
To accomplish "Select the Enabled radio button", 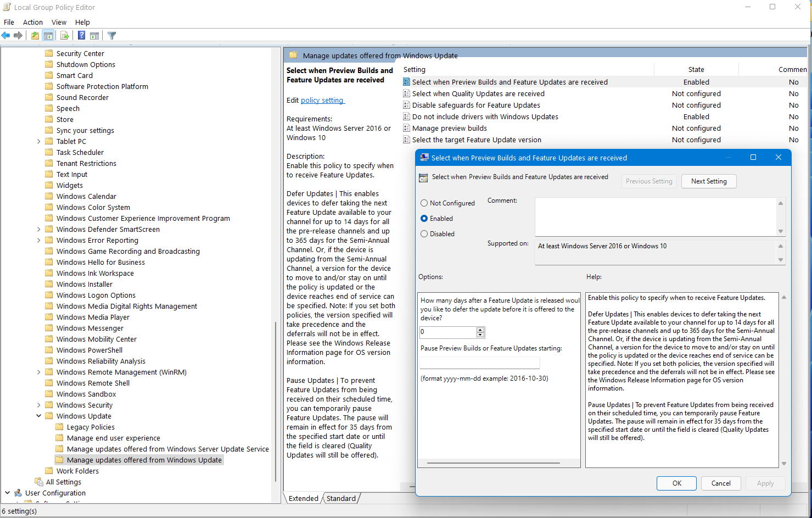I will pos(424,219).
